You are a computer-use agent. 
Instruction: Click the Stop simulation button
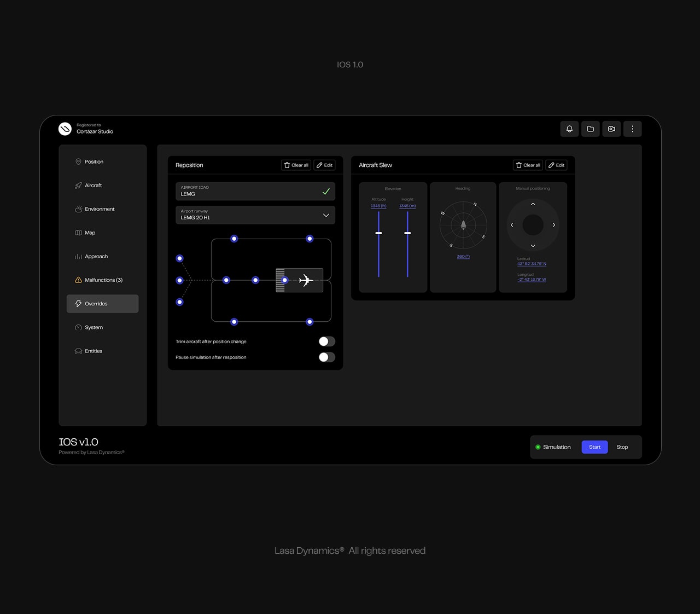point(622,447)
